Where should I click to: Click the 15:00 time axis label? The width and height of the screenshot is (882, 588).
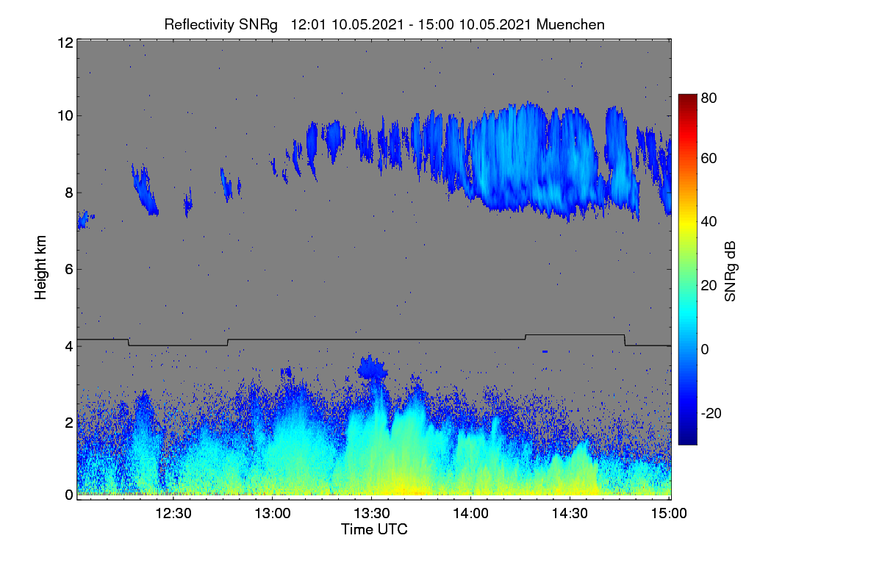click(670, 513)
